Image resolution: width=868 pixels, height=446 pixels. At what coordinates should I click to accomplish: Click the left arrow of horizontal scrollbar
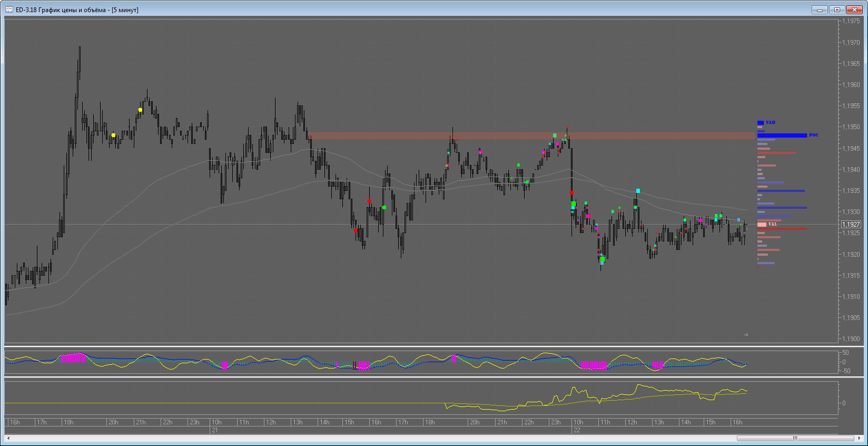(x=8, y=438)
